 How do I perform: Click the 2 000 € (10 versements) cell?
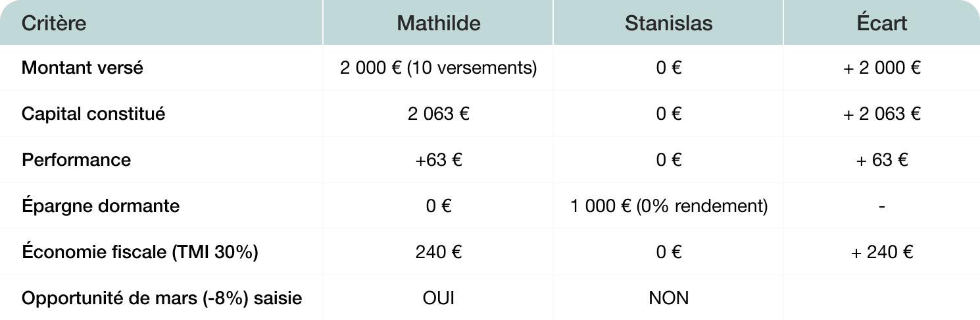click(438, 68)
